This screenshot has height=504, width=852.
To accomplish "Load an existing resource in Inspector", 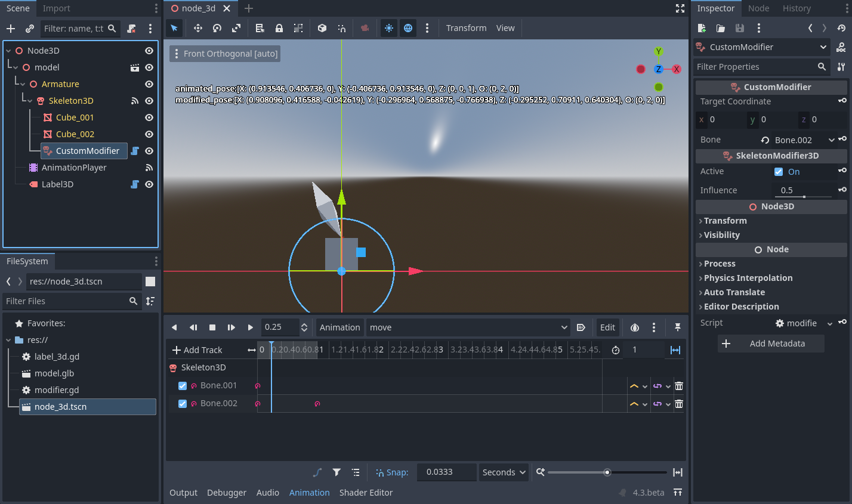I will (x=721, y=28).
